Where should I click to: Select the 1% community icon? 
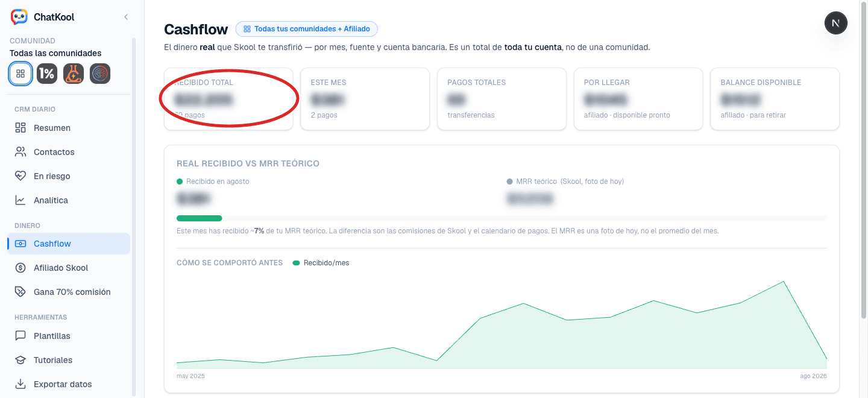click(47, 74)
